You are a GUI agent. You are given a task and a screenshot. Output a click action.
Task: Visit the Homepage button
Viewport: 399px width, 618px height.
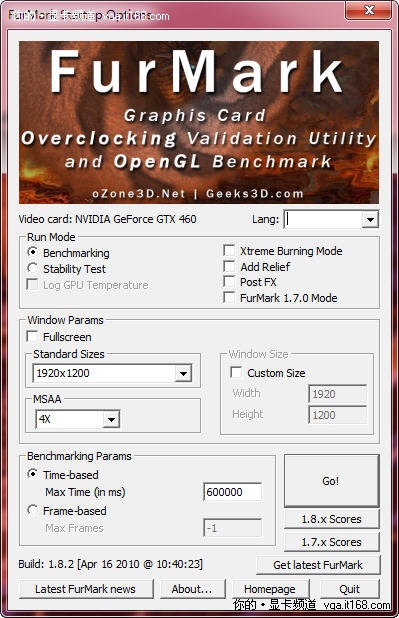[x=270, y=589]
